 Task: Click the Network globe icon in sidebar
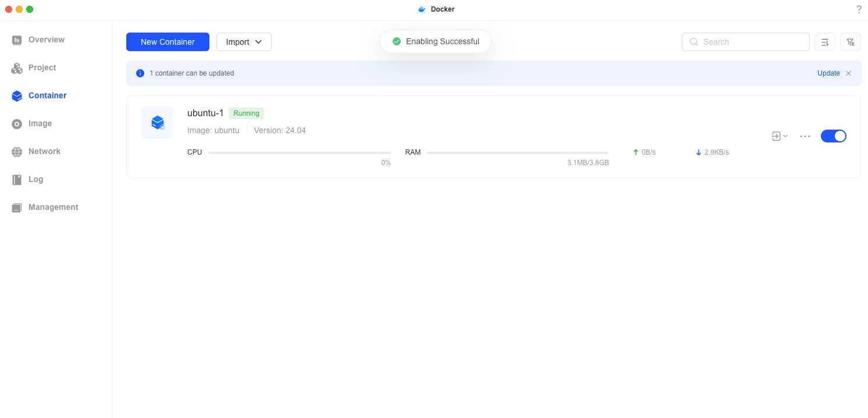click(17, 152)
